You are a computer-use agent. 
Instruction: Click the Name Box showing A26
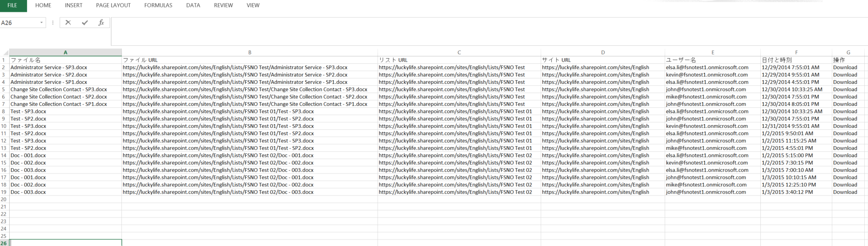coord(19,22)
